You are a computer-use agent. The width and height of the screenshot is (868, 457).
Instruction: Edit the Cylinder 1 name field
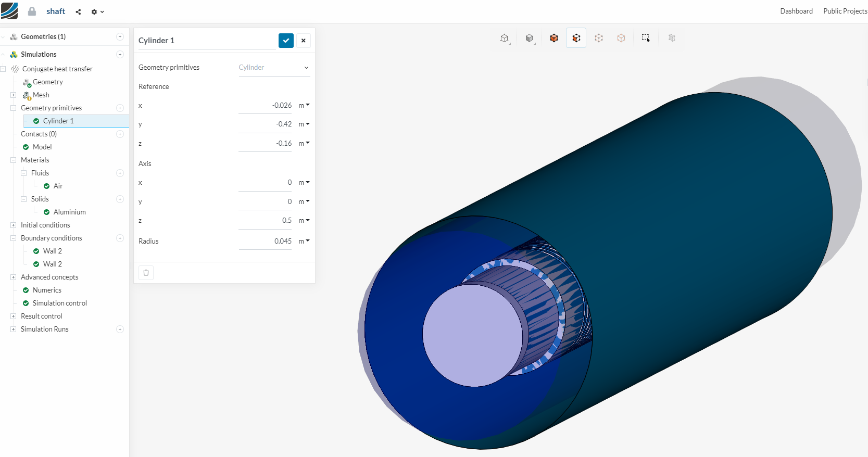point(207,41)
